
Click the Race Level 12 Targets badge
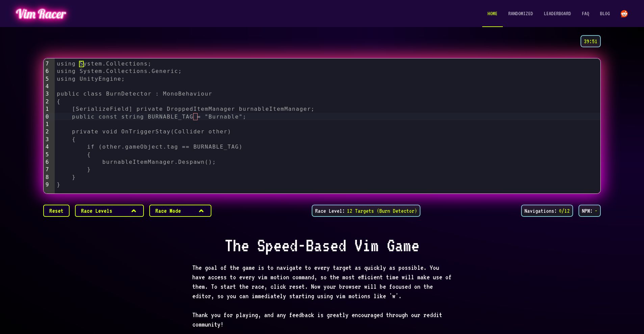click(366, 211)
